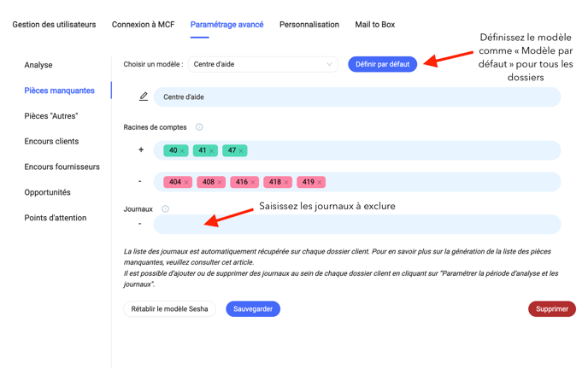Open the Personnalisation tab
588x369 pixels.
309,25
